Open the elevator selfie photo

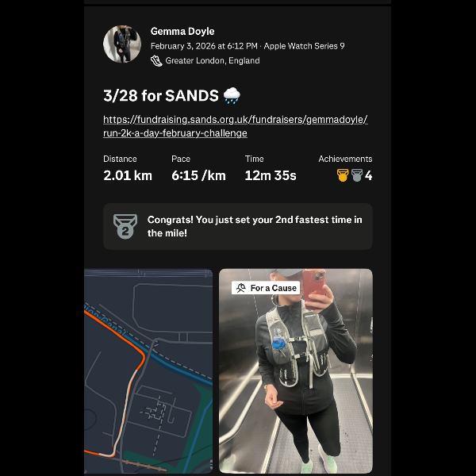tap(296, 371)
